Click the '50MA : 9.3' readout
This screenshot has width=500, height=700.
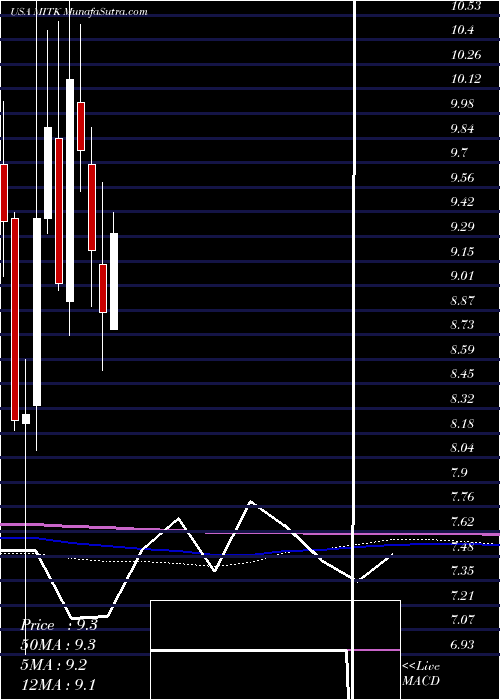(58, 645)
